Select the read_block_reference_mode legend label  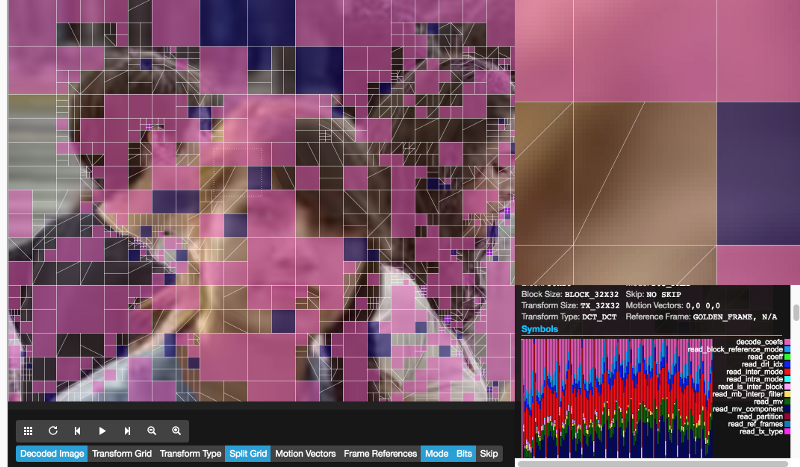point(735,350)
